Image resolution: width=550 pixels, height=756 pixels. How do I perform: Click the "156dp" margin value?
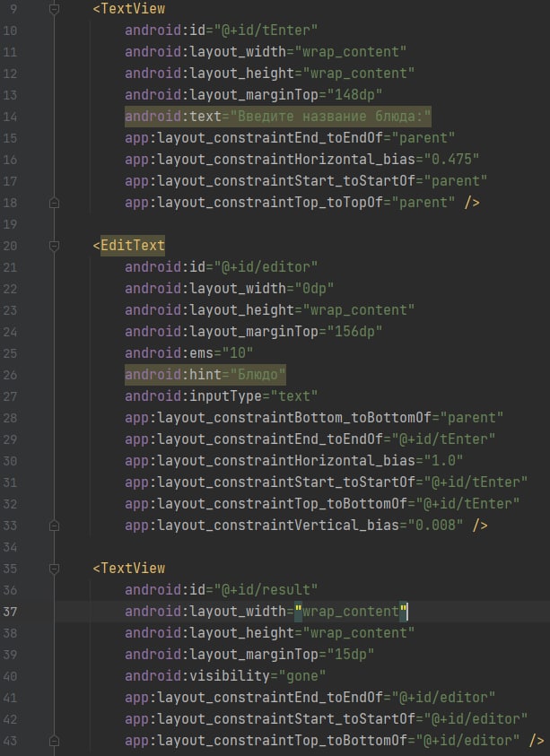pos(354,332)
